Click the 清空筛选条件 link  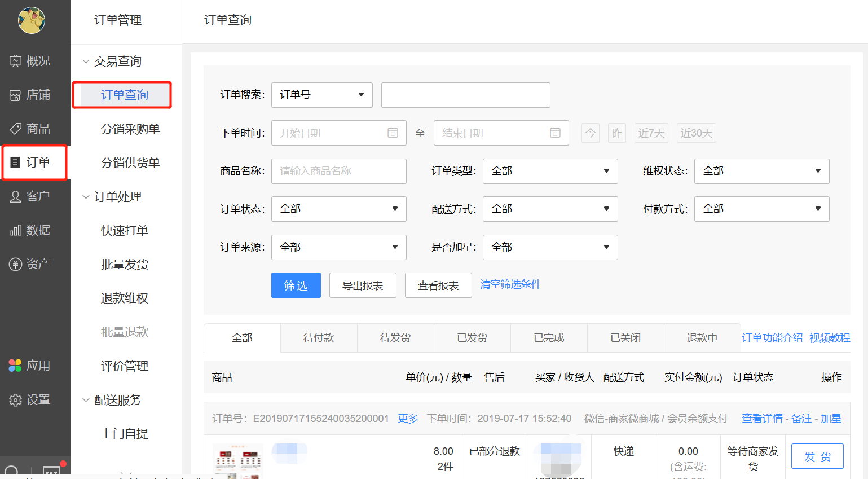point(510,284)
